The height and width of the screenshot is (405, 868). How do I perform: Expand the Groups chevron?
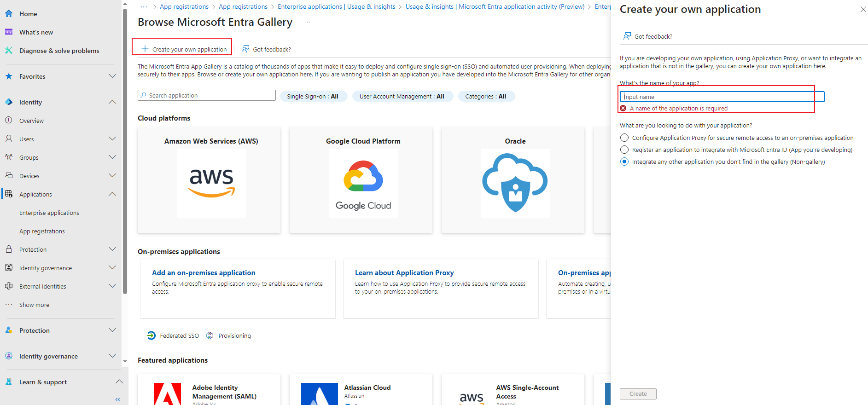tap(112, 157)
